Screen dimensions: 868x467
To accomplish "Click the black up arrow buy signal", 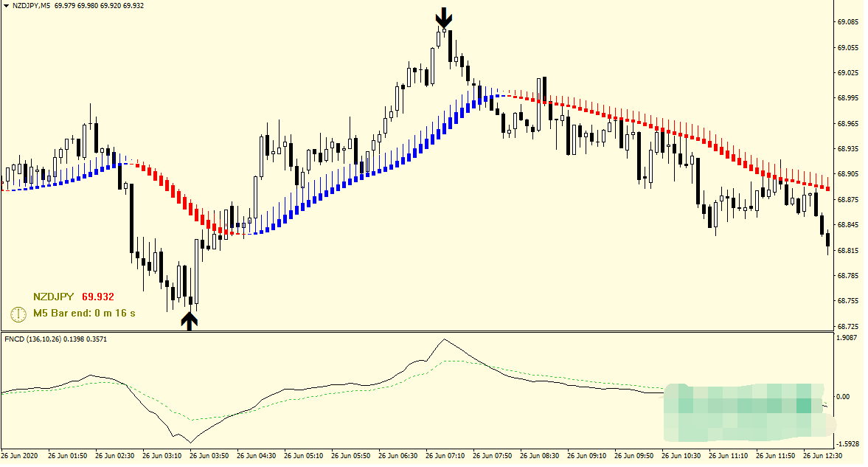I will click(x=190, y=320).
